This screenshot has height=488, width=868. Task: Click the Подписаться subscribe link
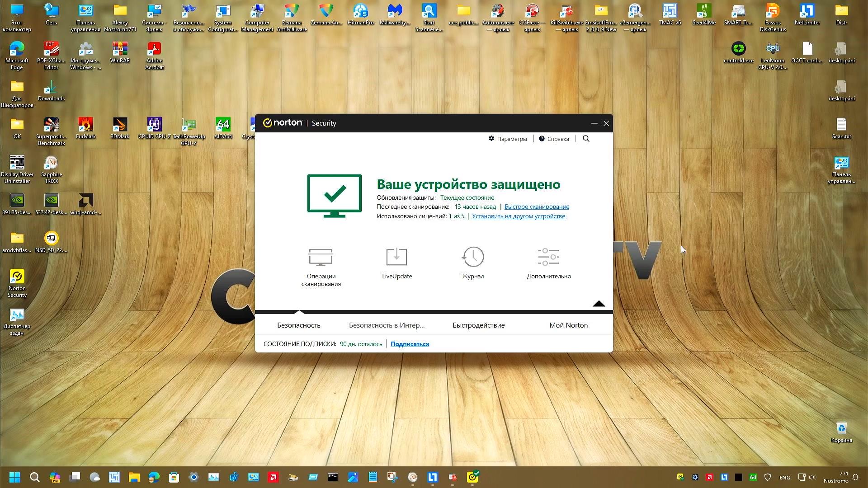pyautogui.click(x=410, y=344)
